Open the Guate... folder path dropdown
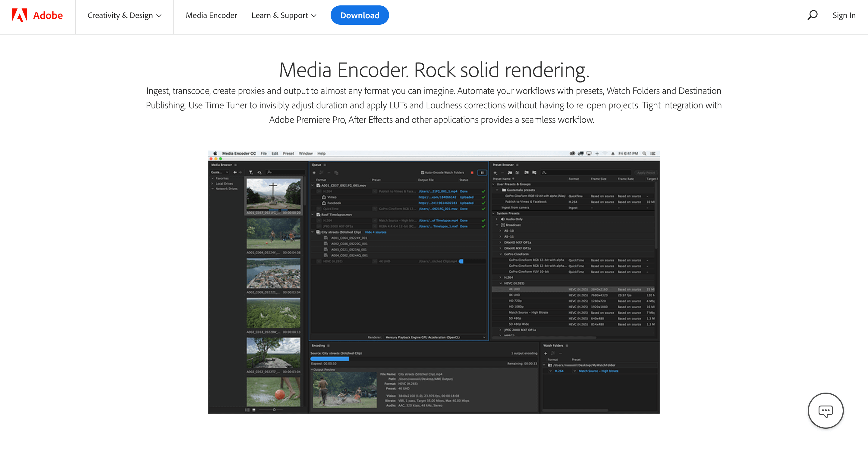This screenshot has height=451, width=868. (220, 172)
